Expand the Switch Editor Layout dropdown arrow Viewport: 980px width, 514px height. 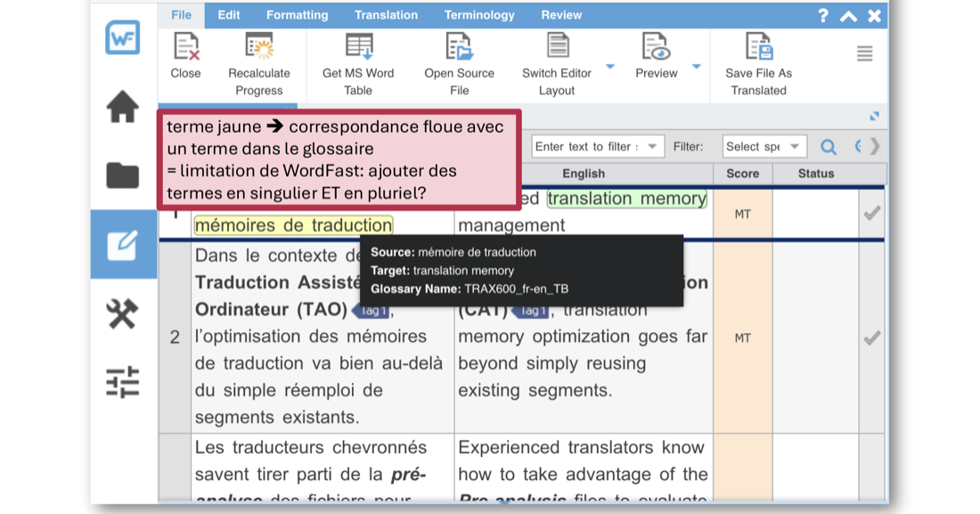[x=610, y=66]
